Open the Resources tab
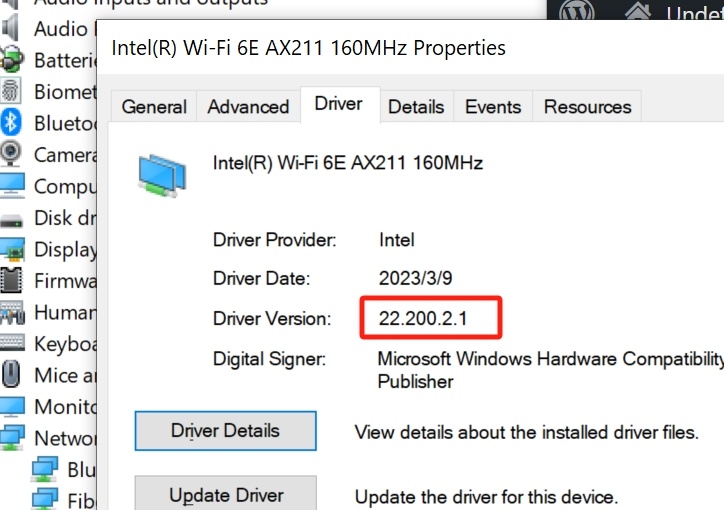 pyautogui.click(x=587, y=107)
